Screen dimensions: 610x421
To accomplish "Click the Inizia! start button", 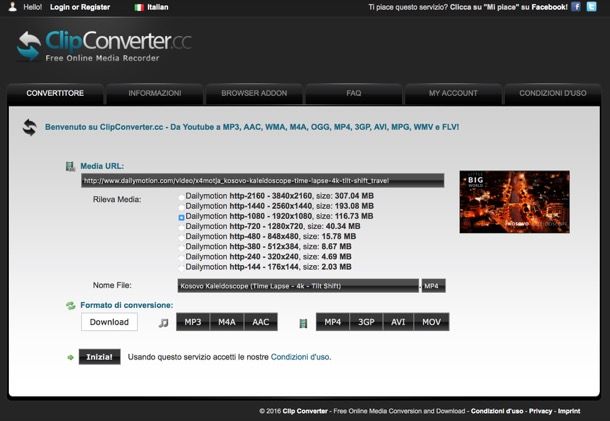I will (100, 357).
